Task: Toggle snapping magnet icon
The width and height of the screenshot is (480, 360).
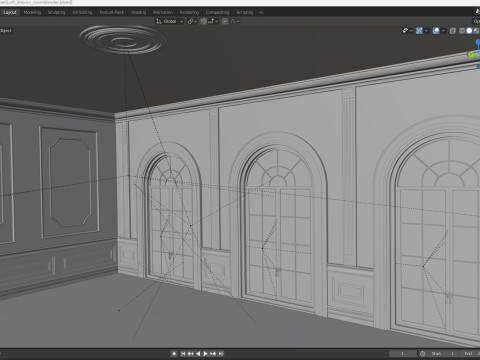Action: (x=204, y=21)
